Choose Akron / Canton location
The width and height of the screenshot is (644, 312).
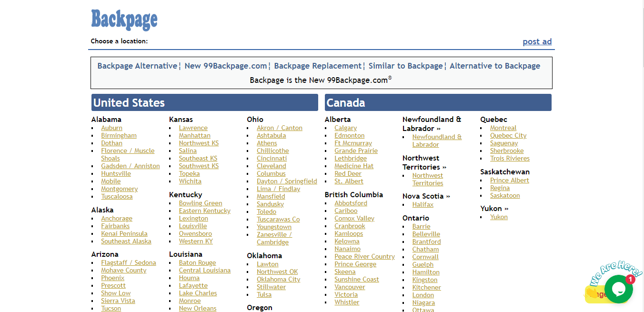click(280, 128)
